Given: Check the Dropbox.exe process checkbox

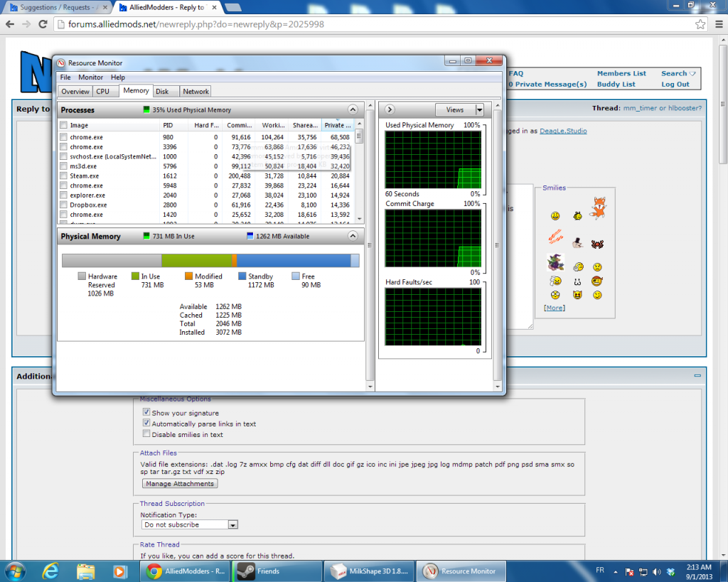Looking at the screenshot, I should 63,205.
